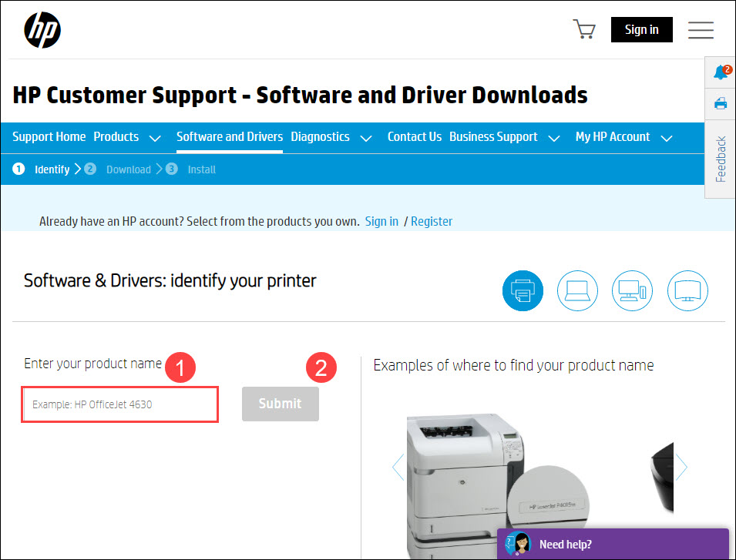Click the print page icon in sidebar
Image resolution: width=736 pixels, height=560 pixels.
(721, 103)
